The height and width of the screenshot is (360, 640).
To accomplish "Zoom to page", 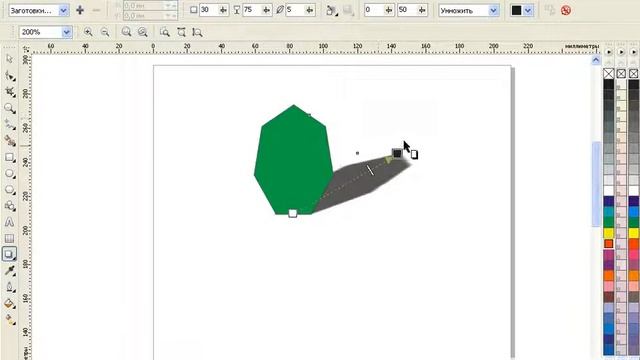I will pyautogui.click(x=164, y=32).
